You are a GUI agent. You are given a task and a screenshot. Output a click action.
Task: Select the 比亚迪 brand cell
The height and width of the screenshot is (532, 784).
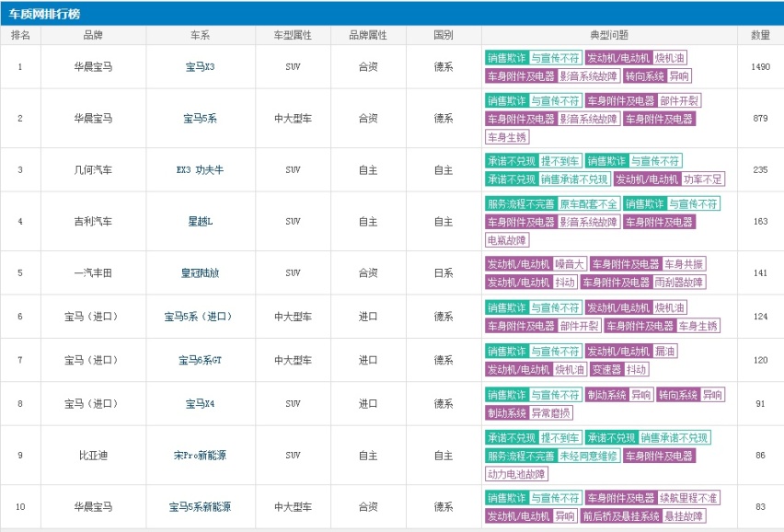click(x=93, y=455)
